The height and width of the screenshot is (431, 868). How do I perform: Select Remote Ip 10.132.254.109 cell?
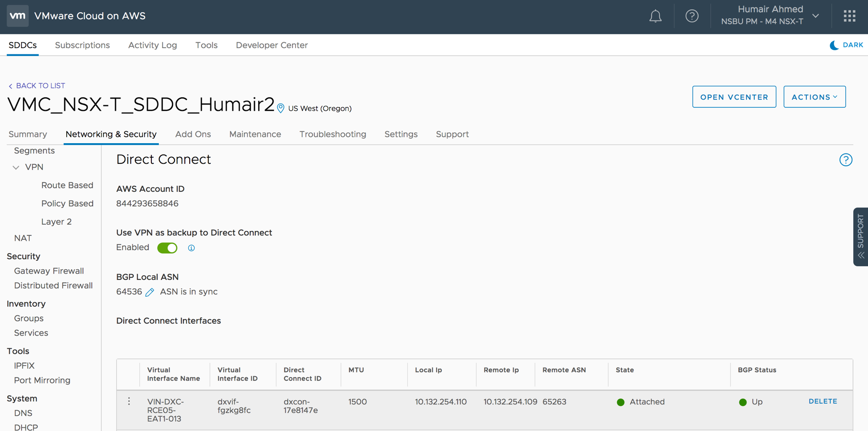pos(510,402)
